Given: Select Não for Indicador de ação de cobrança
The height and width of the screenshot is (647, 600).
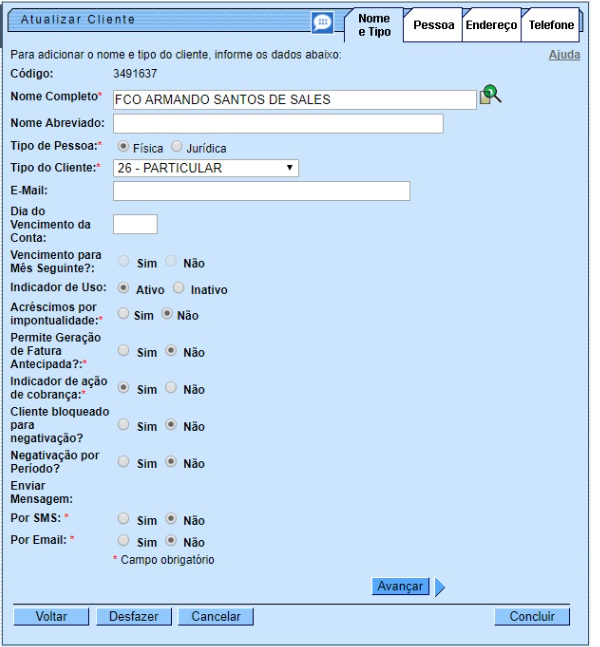Looking at the screenshot, I should (x=171, y=388).
